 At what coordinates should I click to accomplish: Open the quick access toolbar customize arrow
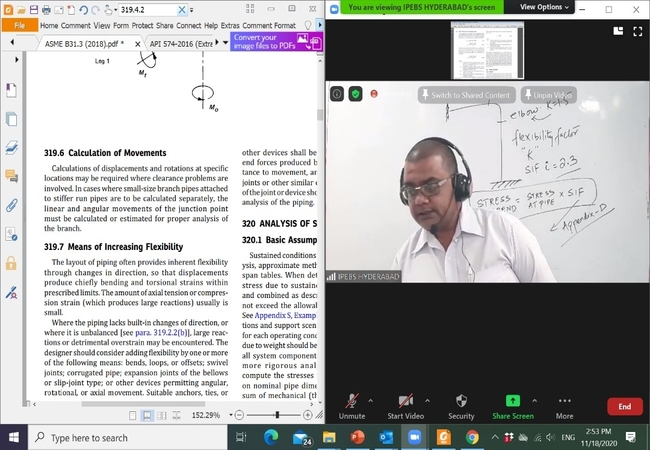192,10
